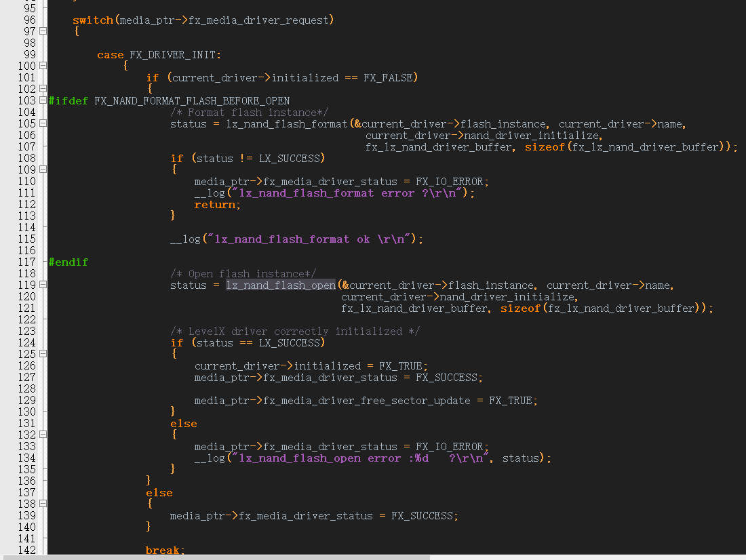Collapse the fold marker on line 138
This screenshot has width=746, height=560.
pyautogui.click(x=42, y=504)
